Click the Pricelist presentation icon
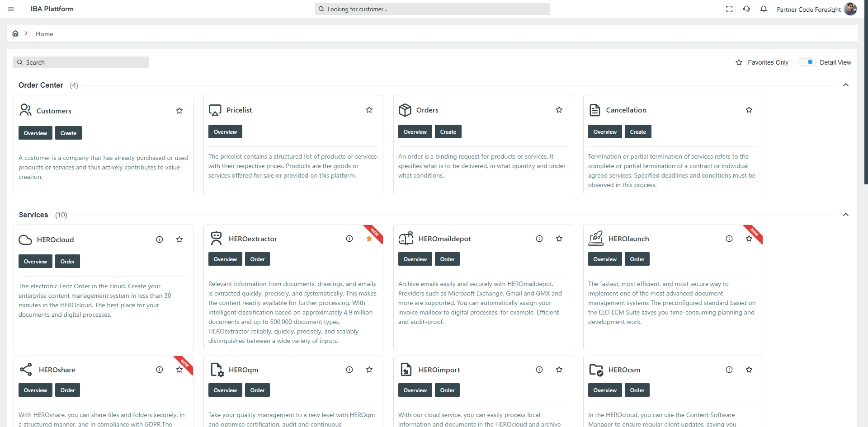The height and width of the screenshot is (427, 868). pos(215,110)
